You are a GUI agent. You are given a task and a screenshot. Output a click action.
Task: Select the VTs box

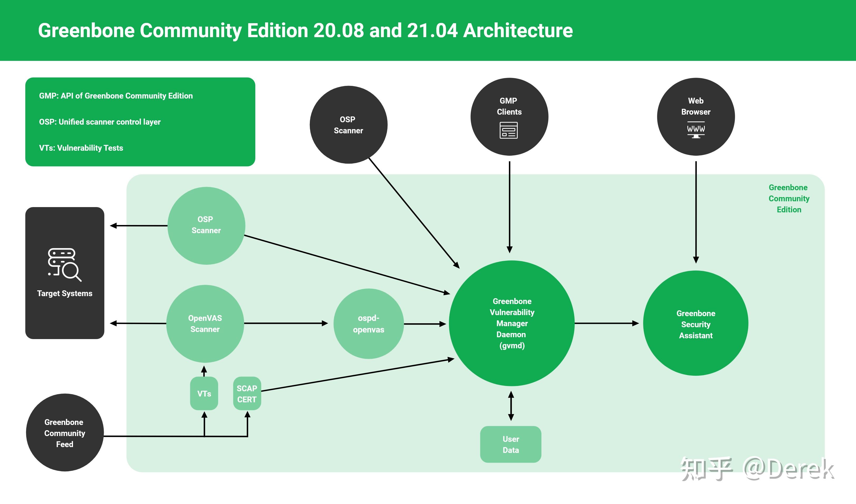(x=204, y=393)
